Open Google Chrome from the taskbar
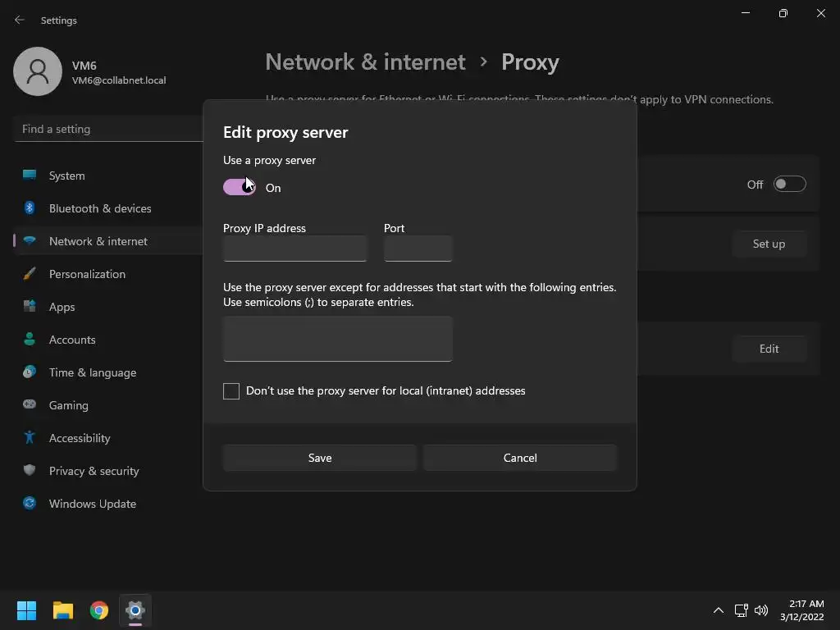The width and height of the screenshot is (840, 630). click(x=99, y=610)
